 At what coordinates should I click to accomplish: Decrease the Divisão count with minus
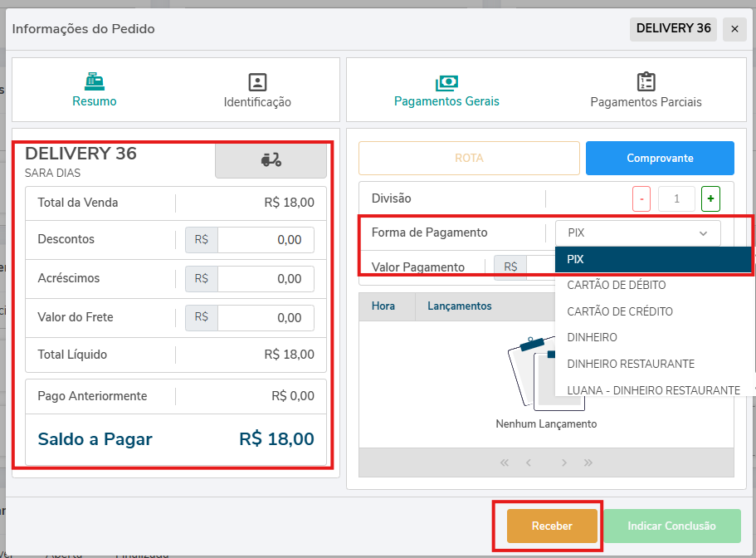coord(641,199)
